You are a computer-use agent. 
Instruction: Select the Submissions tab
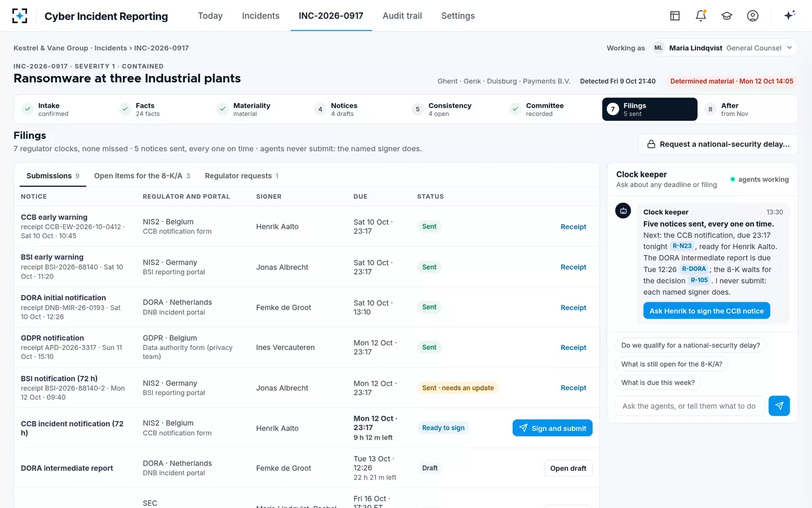53,176
